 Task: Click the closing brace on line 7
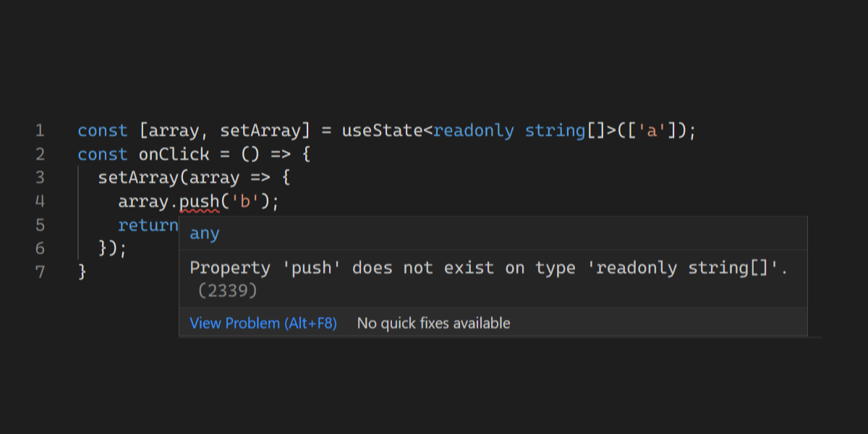click(82, 272)
